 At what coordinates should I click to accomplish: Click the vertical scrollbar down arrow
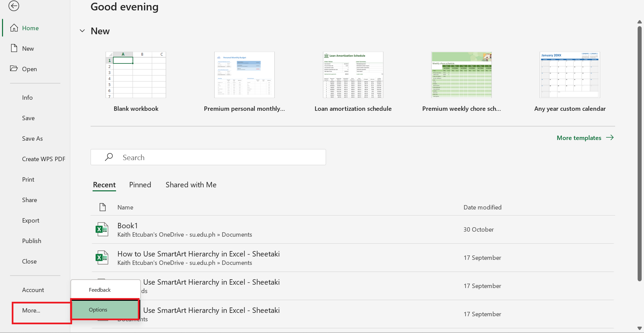(x=639, y=328)
